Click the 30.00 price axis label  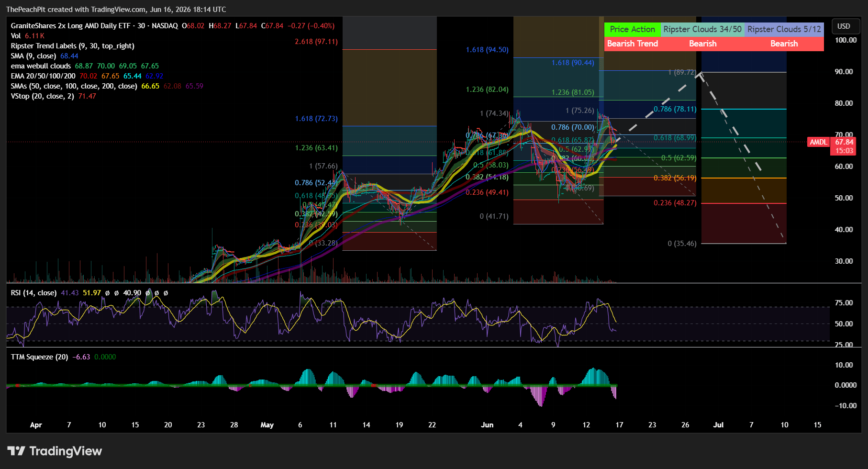pyautogui.click(x=844, y=261)
